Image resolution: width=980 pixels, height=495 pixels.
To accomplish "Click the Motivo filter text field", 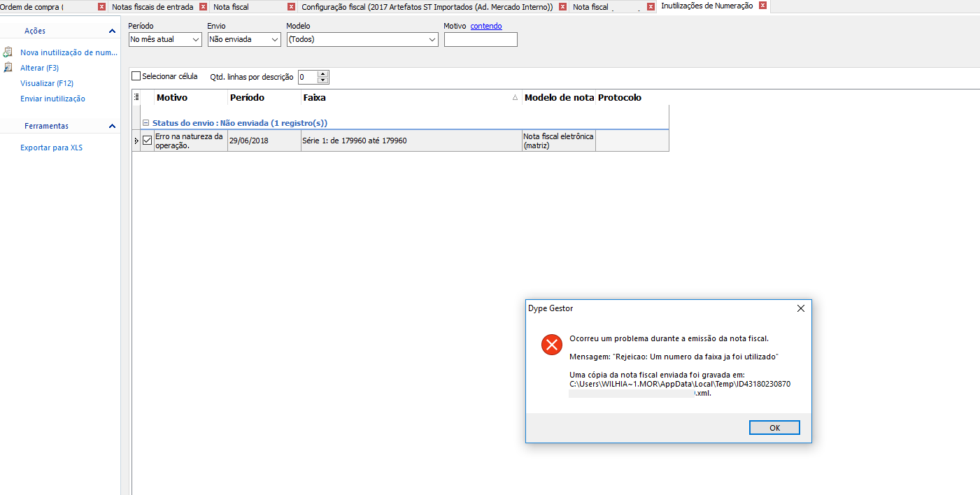I will (481, 40).
